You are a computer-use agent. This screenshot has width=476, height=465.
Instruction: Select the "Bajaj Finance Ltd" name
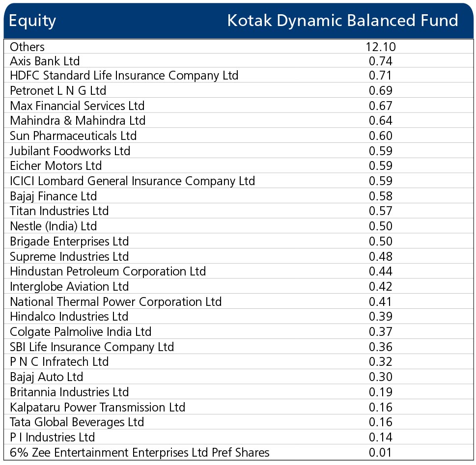click(54, 196)
